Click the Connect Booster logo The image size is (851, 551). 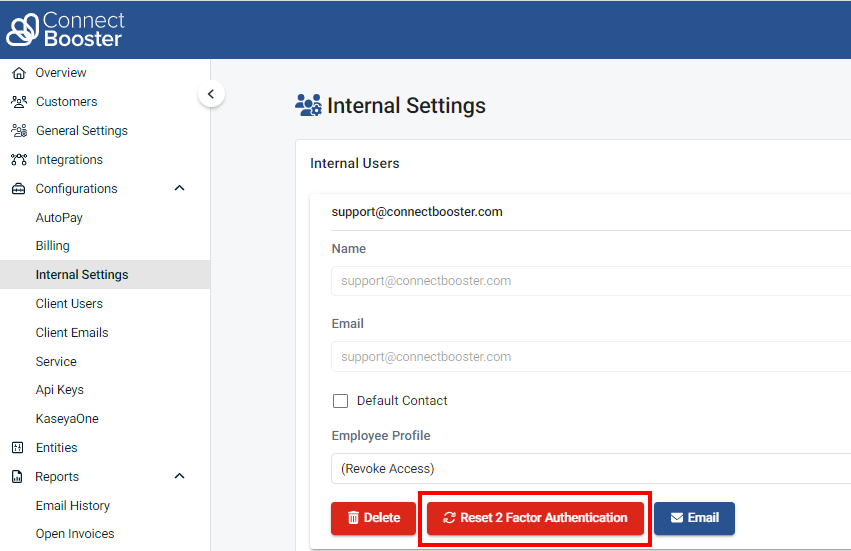66,29
